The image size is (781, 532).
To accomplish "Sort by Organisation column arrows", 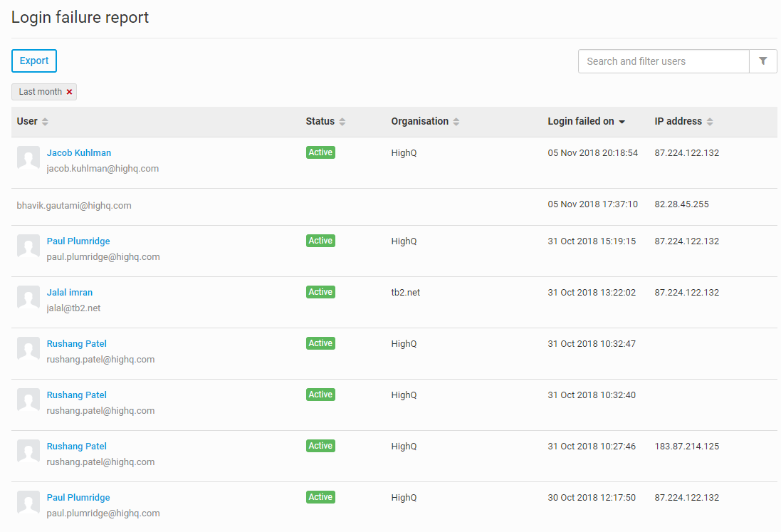I will [x=456, y=122].
